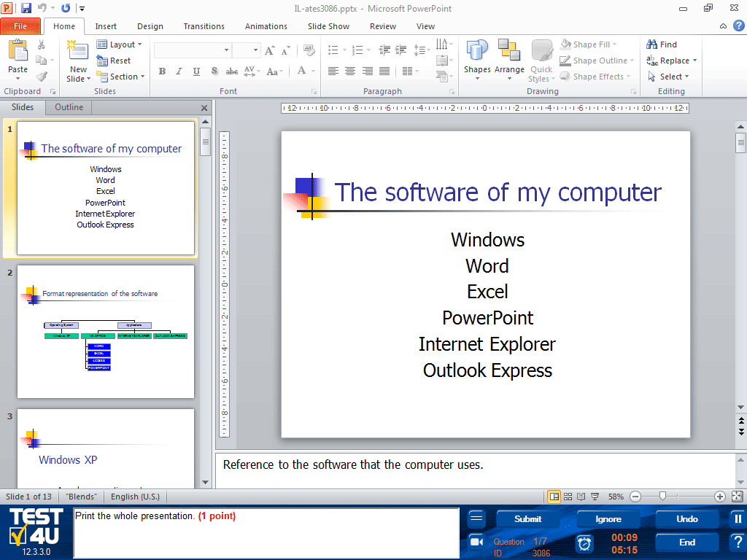Open the Replace dropdown arrow

tap(695, 61)
